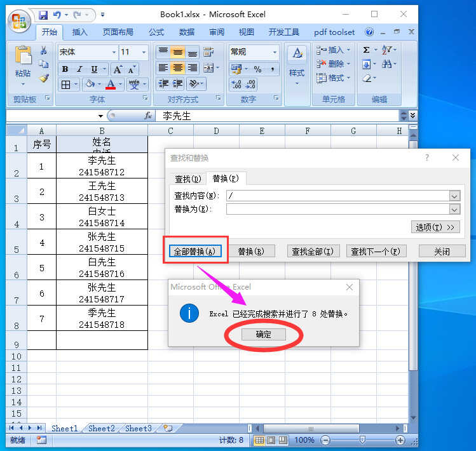Apply cell borders icon
The width and height of the screenshot is (476, 451).
[65, 84]
